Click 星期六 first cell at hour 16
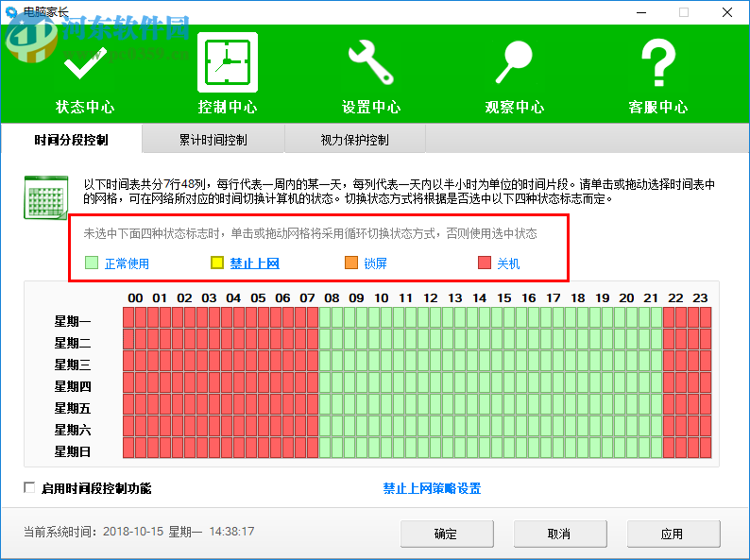Screen dimensions: 750x560 (x=521, y=426)
